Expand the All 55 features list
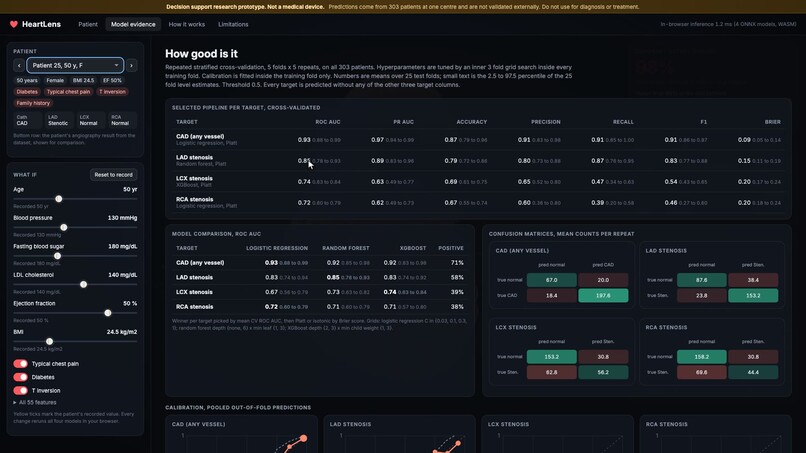The width and height of the screenshot is (806, 453). coord(35,403)
